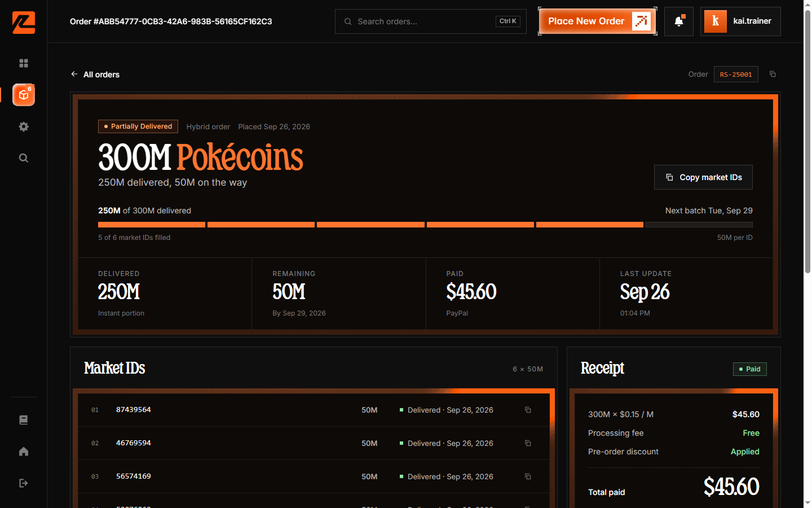The width and height of the screenshot is (812, 508).
Task: Click the unfilled sixth progress segment
Action: 699,225
